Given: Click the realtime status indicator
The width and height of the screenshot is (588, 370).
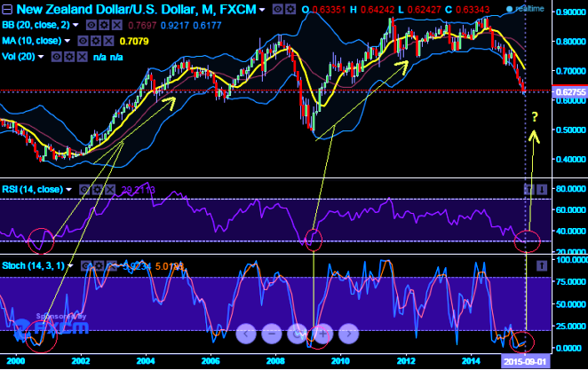Looking at the screenshot, I should [x=525, y=9].
